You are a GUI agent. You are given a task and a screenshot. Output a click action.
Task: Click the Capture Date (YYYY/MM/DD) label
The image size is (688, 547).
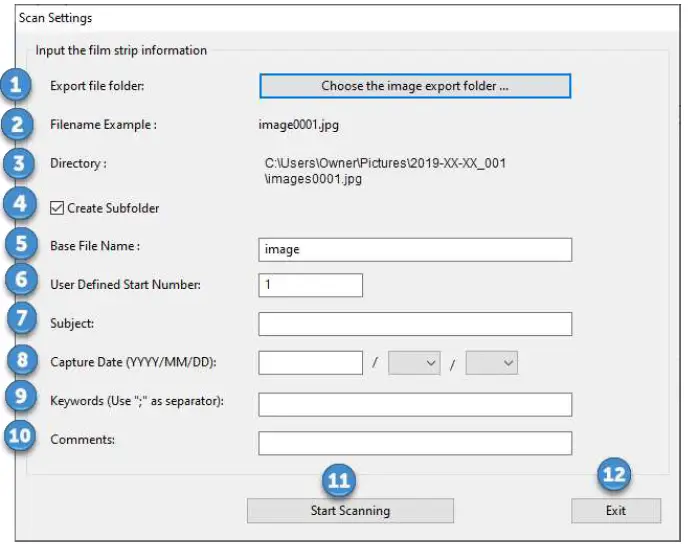tap(133, 362)
